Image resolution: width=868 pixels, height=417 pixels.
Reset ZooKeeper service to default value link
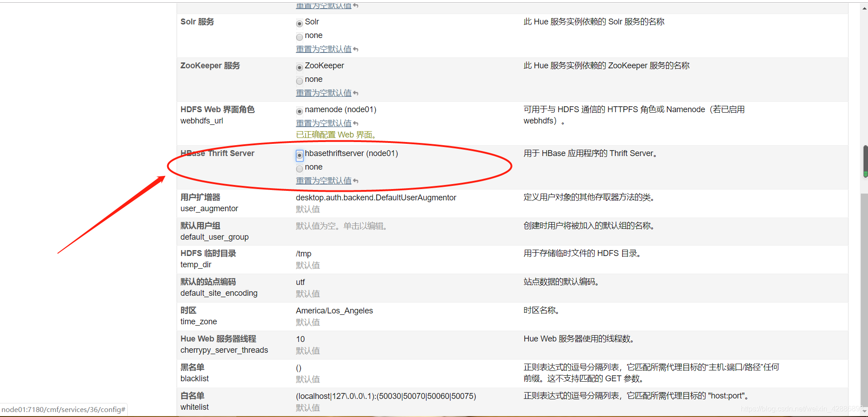click(x=324, y=93)
